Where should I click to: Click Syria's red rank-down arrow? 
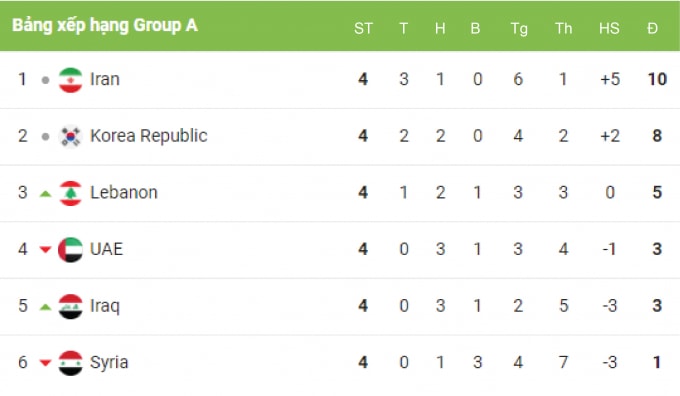point(46,363)
